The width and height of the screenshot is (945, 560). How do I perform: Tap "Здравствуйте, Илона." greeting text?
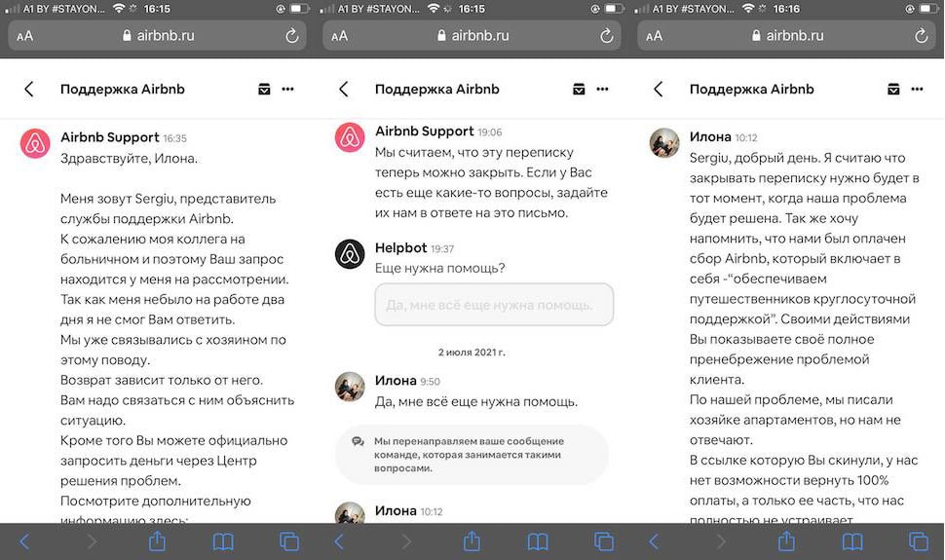[x=129, y=159]
